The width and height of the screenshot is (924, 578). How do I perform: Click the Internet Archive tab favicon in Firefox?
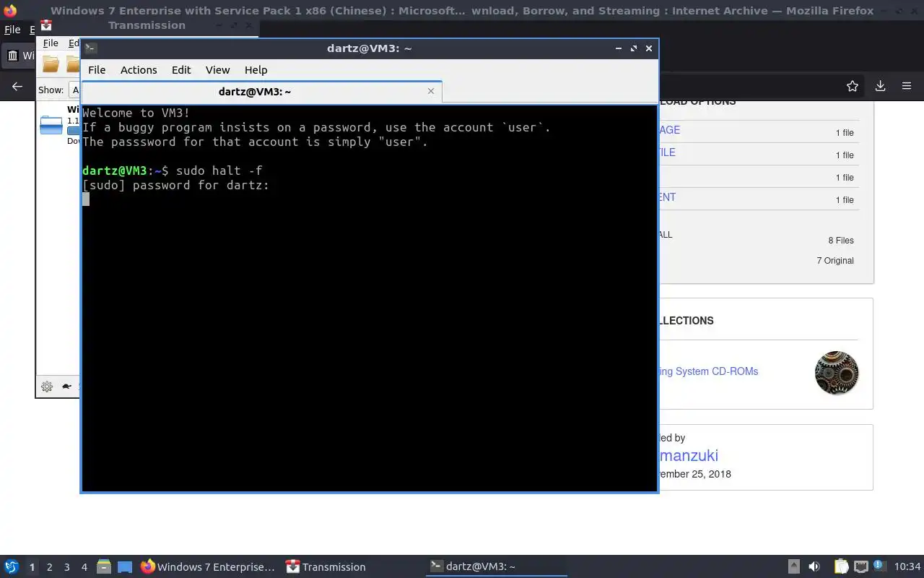[x=13, y=56]
